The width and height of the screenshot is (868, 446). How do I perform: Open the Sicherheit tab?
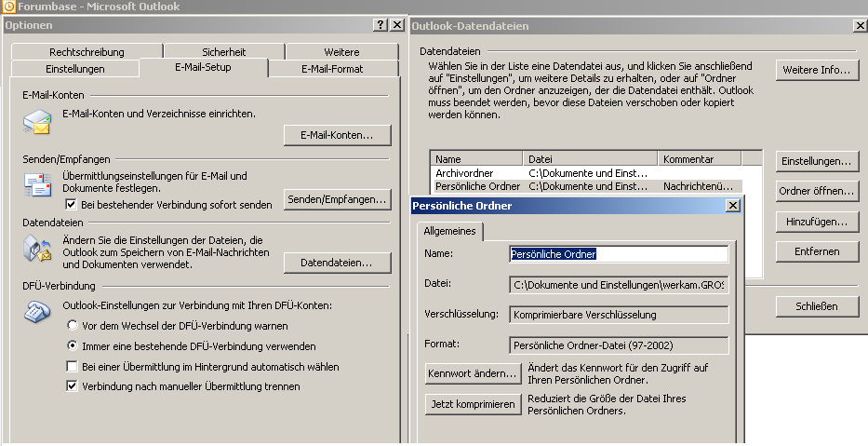[x=224, y=51]
